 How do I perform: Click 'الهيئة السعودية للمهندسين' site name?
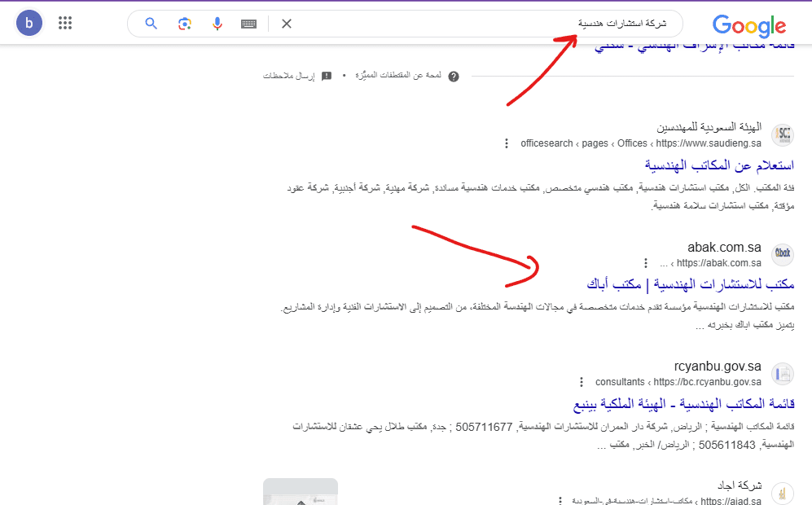click(x=709, y=127)
